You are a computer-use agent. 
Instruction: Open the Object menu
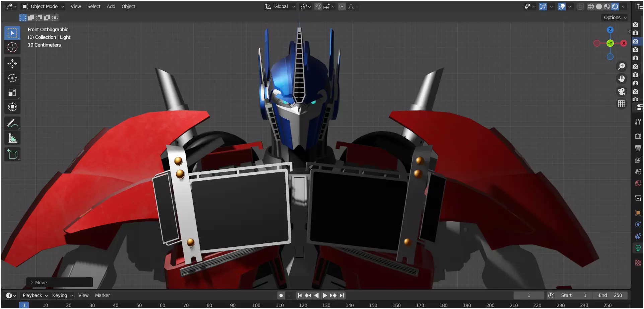click(x=128, y=6)
